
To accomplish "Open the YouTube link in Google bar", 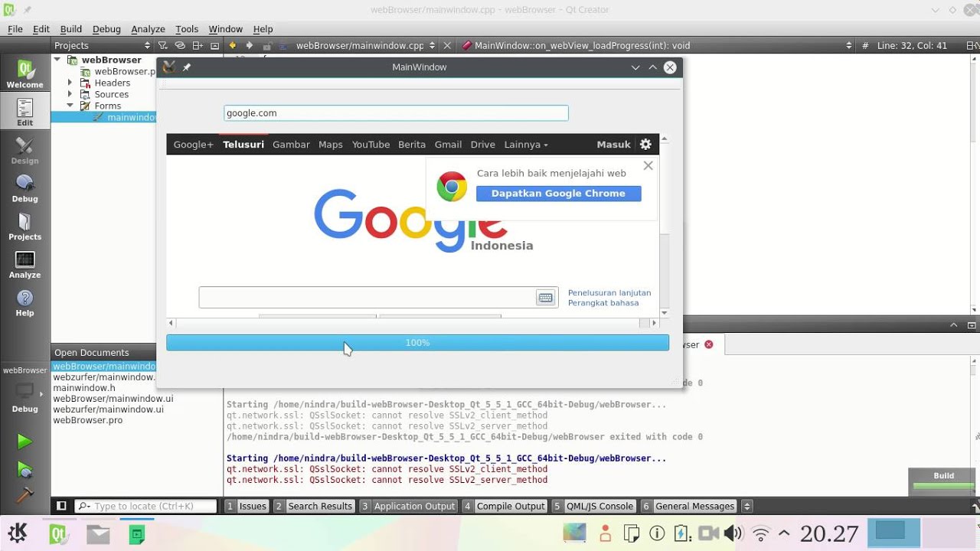I will [371, 144].
